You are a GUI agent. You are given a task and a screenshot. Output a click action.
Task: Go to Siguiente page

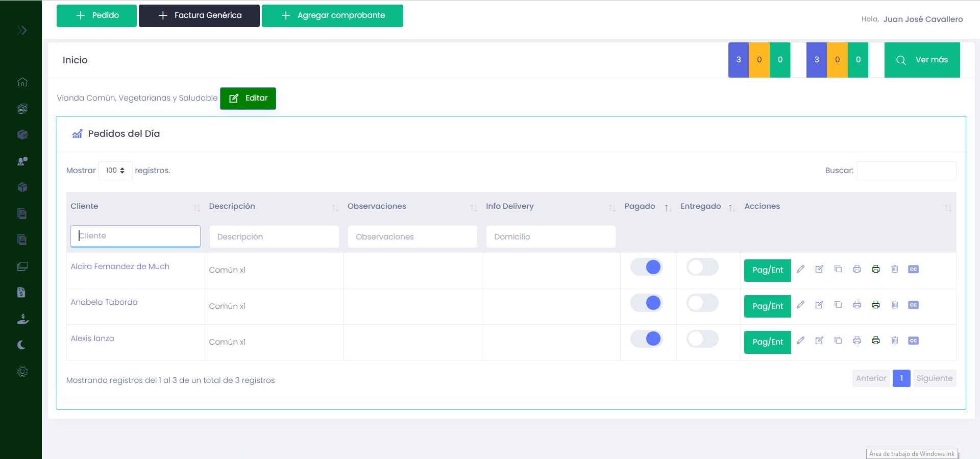tap(934, 378)
